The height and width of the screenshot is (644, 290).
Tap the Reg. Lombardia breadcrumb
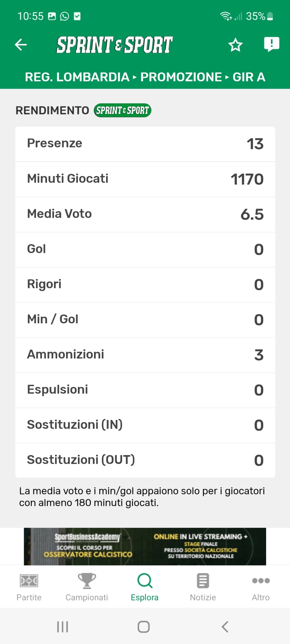click(x=77, y=77)
